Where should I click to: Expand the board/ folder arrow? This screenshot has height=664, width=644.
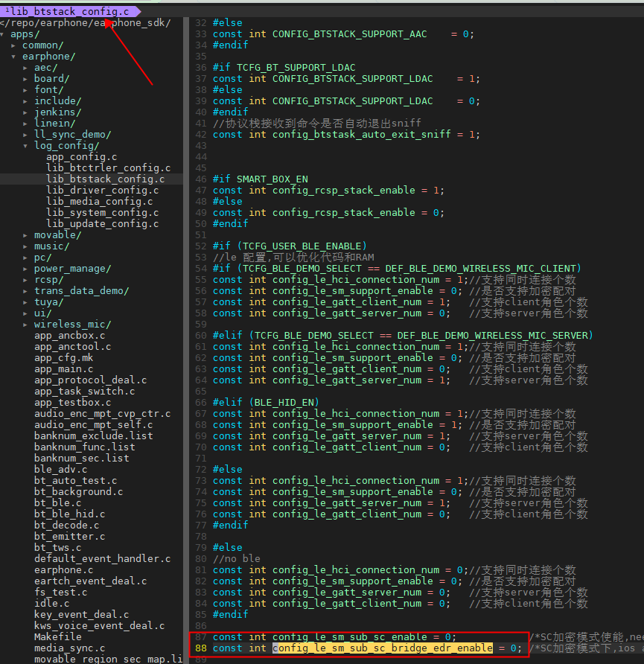tap(25, 79)
